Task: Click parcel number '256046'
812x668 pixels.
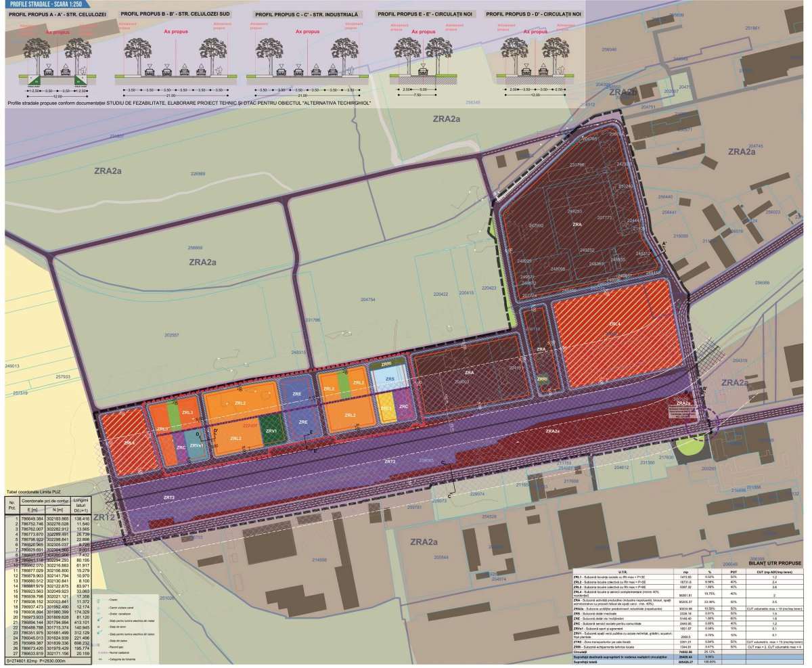Action: coord(610,49)
